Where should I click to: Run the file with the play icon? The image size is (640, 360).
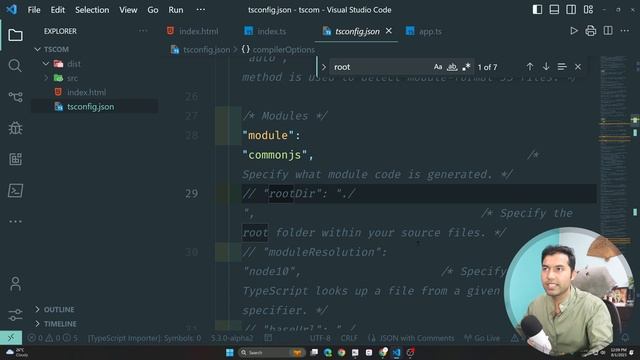(x=574, y=31)
